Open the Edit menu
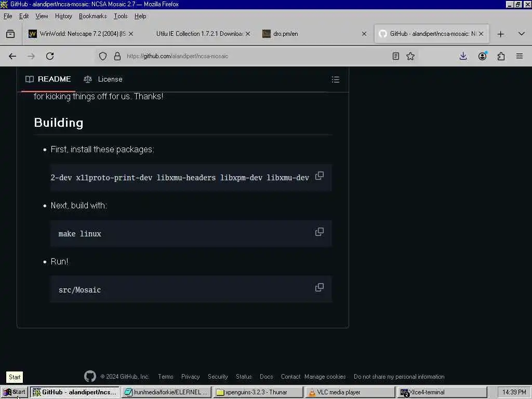This screenshot has height=399, width=532. [x=24, y=16]
